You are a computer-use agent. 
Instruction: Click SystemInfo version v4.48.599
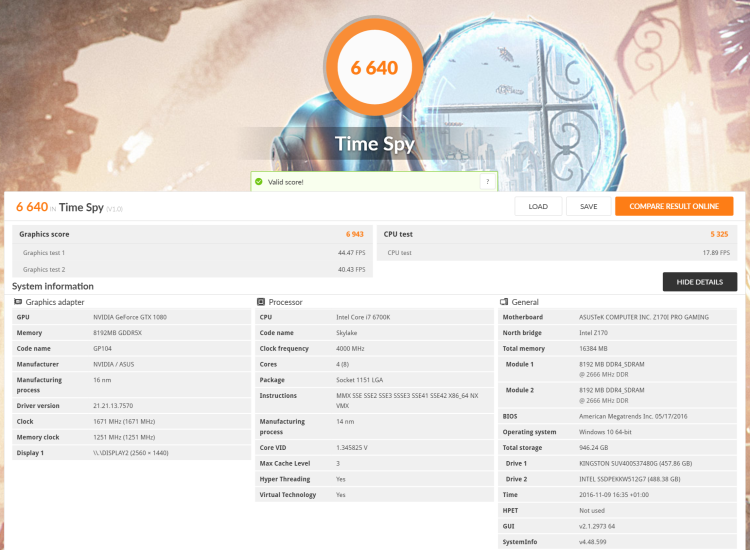coord(592,542)
